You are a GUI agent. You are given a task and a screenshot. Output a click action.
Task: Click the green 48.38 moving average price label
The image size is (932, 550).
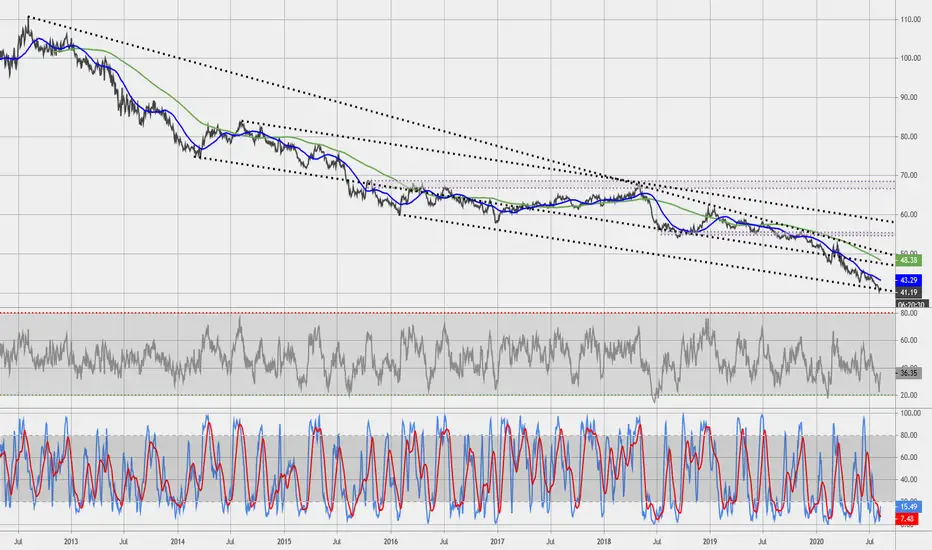(x=908, y=260)
